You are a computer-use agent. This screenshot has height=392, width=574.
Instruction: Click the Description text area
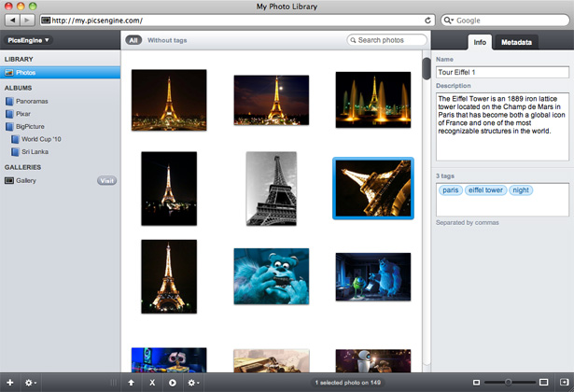tap(502, 127)
